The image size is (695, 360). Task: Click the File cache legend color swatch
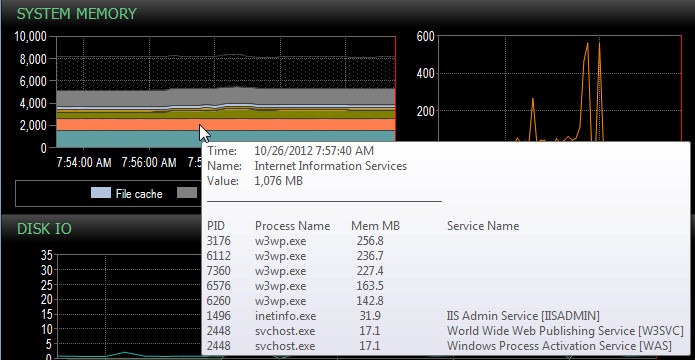(x=101, y=192)
